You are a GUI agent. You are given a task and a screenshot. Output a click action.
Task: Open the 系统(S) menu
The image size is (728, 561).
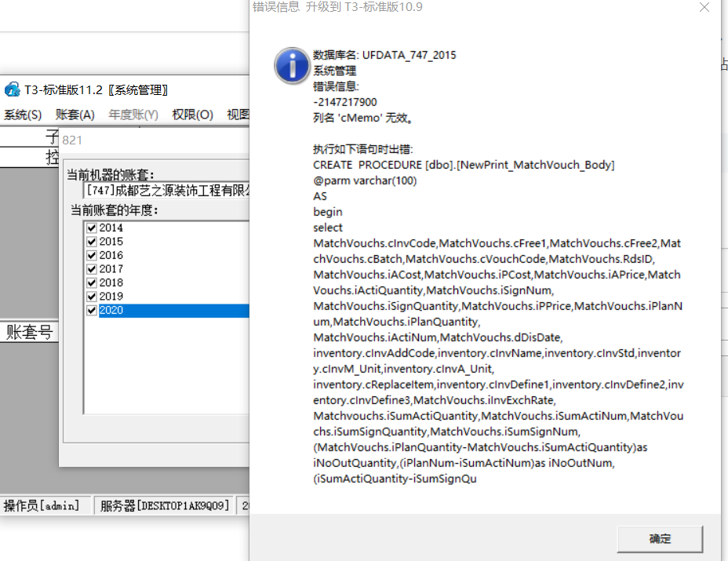23,115
